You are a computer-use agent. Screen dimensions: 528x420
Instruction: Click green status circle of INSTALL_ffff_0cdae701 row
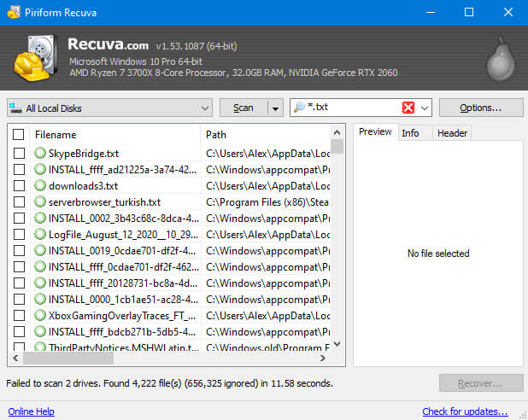click(40, 266)
